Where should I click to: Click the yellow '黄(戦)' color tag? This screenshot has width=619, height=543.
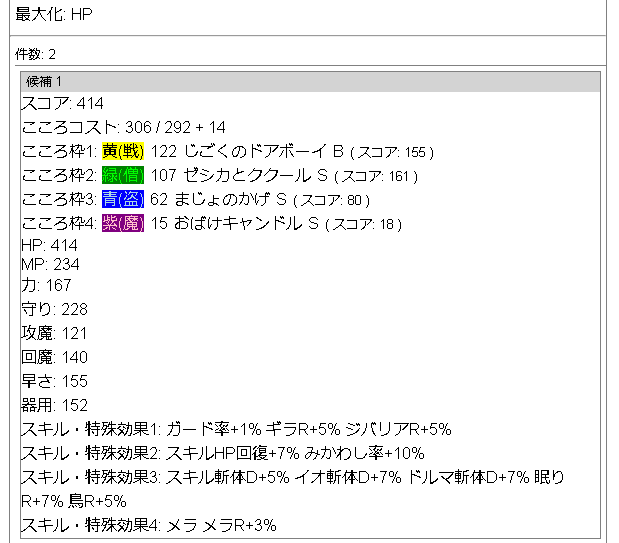123,151
